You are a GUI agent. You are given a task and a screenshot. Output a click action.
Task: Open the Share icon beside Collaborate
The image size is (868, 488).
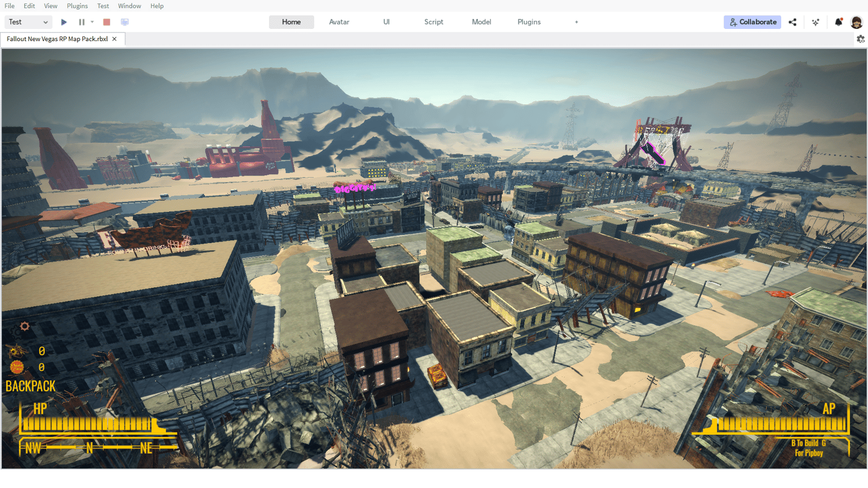tap(793, 22)
